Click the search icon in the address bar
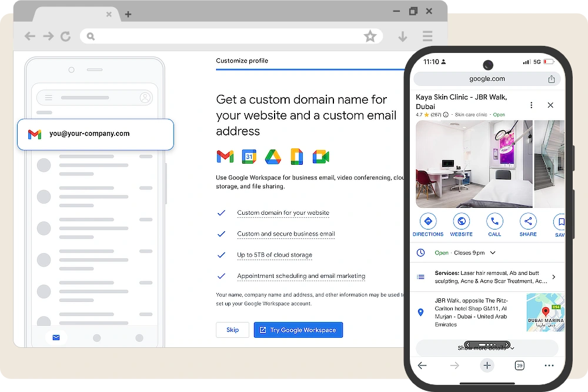Image resolution: width=588 pixels, height=392 pixels. (x=91, y=36)
